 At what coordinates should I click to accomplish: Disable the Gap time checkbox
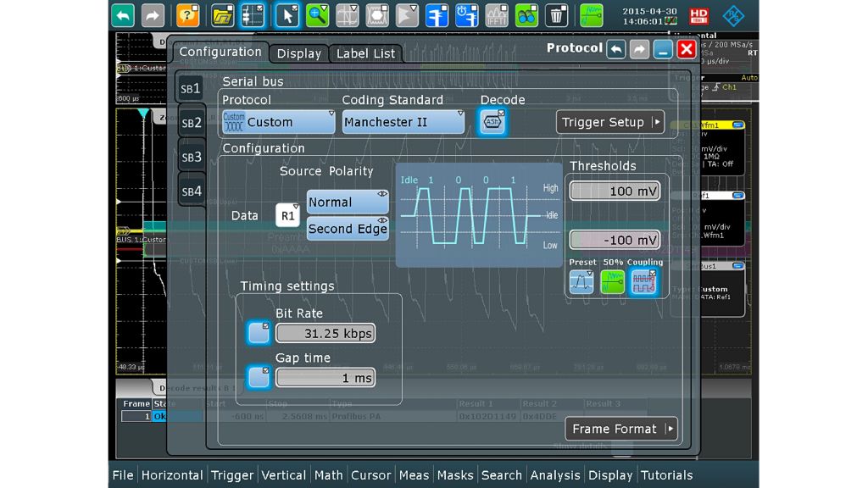point(259,377)
